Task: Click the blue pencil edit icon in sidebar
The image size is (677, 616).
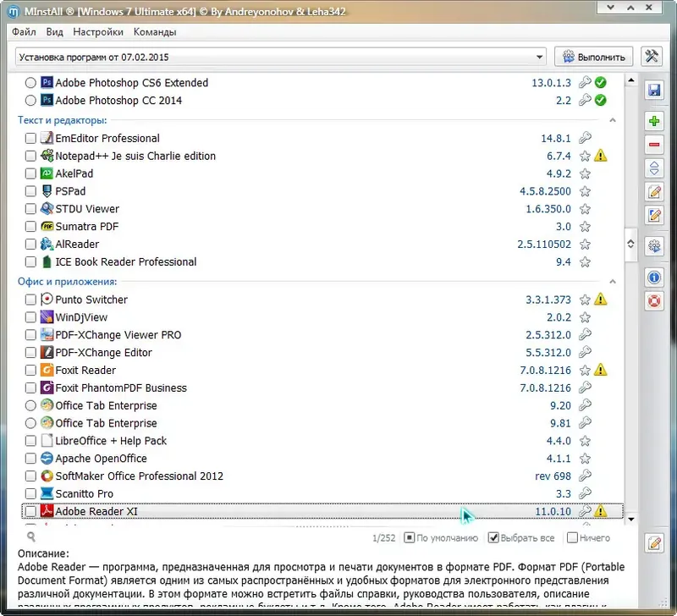Action: pos(654,215)
